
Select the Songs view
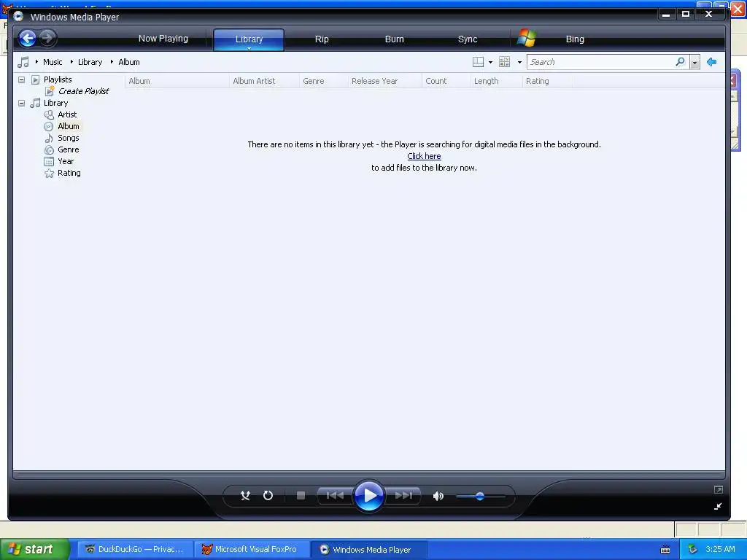pyautogui.click(x=68, y=138)
